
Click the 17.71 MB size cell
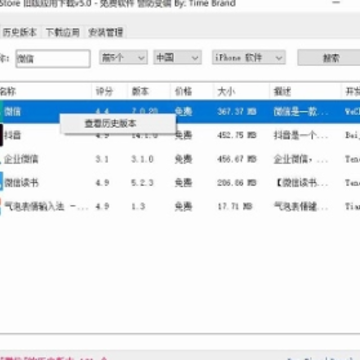pyautogui.click(x=235, y=207)
